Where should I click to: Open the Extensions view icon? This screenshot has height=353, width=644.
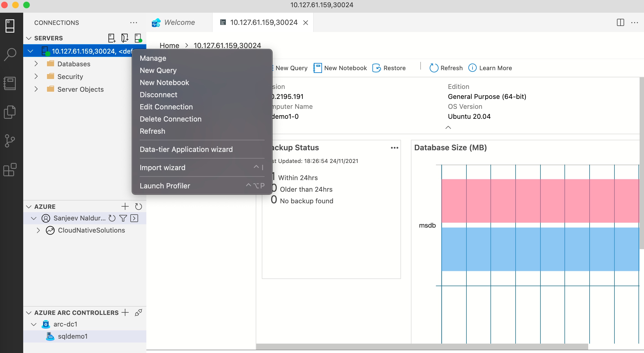[x=10, y=169]
